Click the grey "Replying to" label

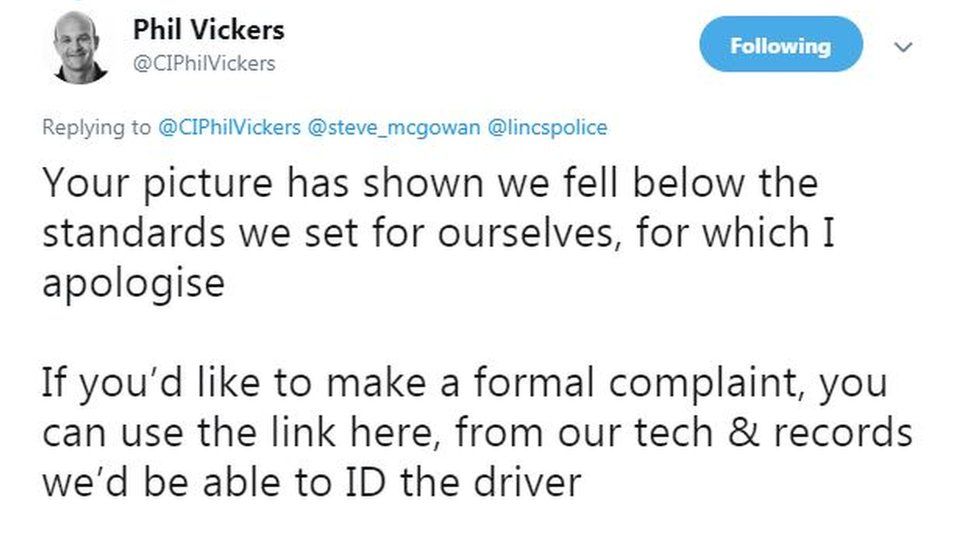point(97,128)
